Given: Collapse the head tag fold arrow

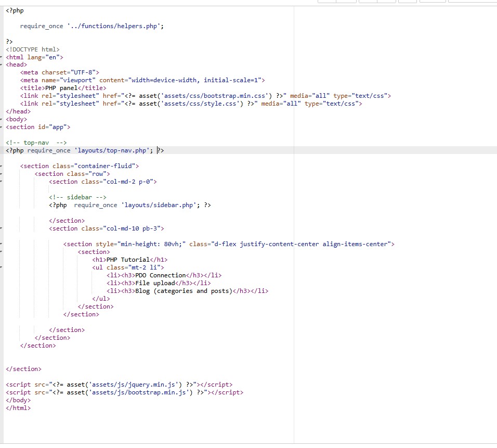Looking at the screenshot, I should pos(1,65).
